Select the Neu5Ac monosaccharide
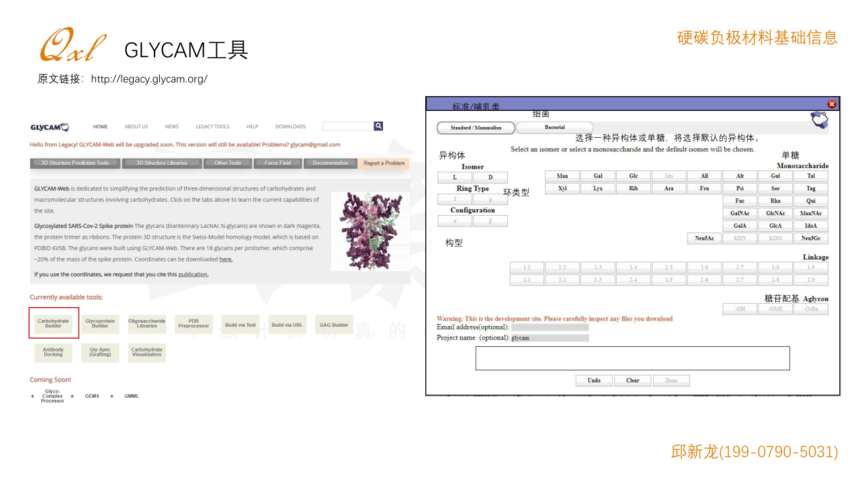Viewport: 860px width, 484px height. tap(704, 238)
